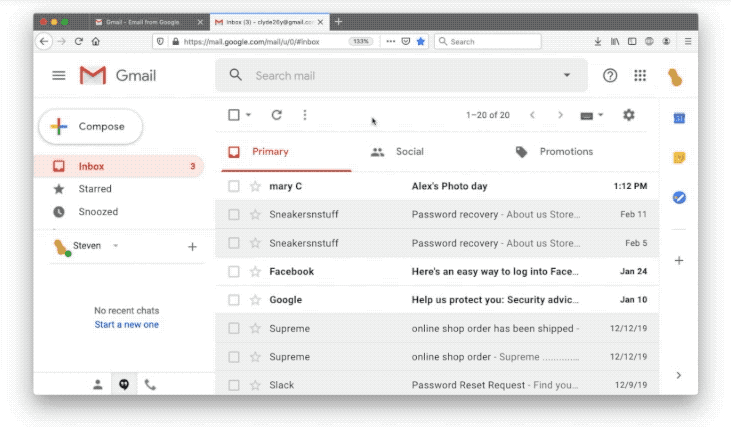Screen dimensions: 731x427
Task: Open the More options three-dot menu
Action: [x=305, y=115]
